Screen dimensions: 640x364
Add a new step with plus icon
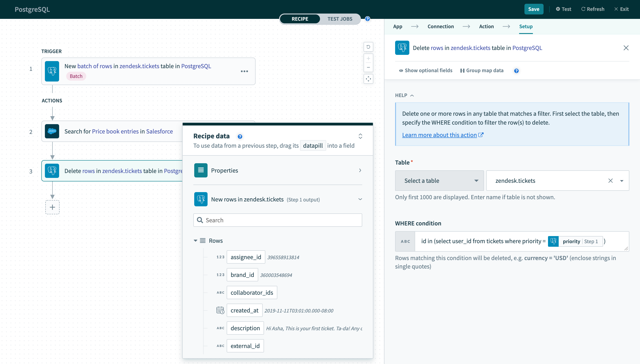(x=52, y=207)
